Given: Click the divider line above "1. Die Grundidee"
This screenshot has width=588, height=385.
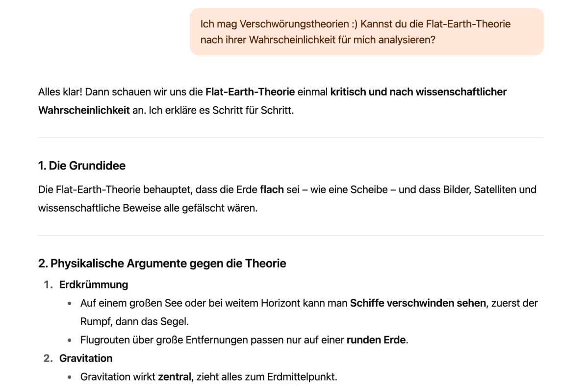Looking at the screenshot, I should (x=291, y=138).
